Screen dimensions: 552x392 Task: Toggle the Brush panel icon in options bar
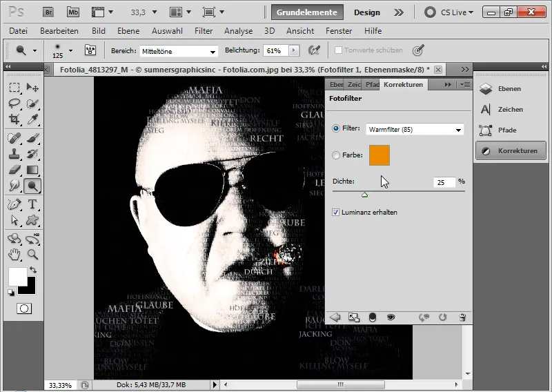pyautogui.click(x=90, y=50)
